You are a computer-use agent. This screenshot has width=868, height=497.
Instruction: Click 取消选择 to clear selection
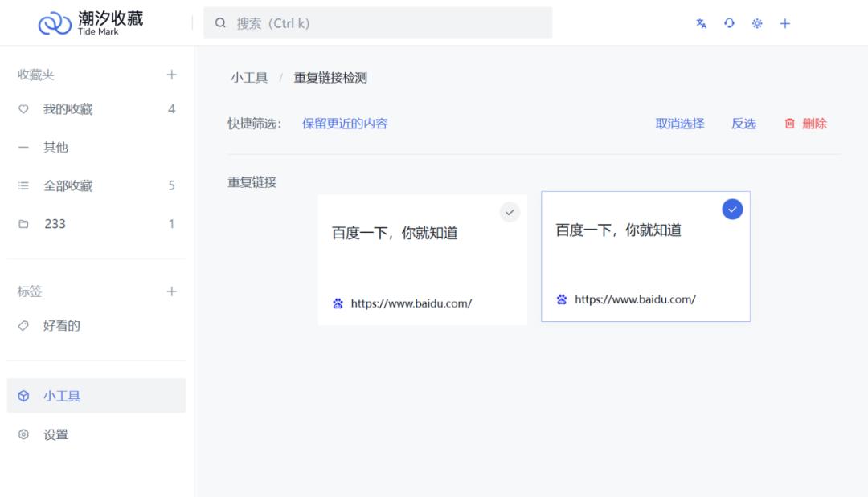click(680, 124)
